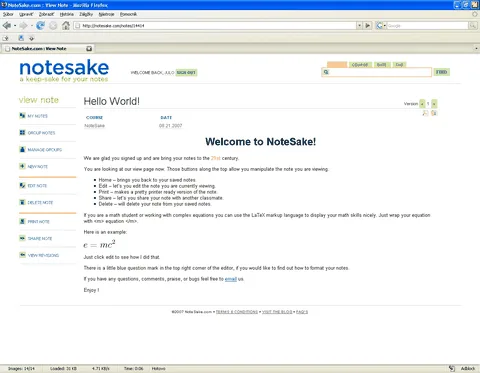Image resolution: width=480 pixels, height=373 pixels.
Task: Click the Share Note sidebar icon
Action: click(x=22, y=238)
